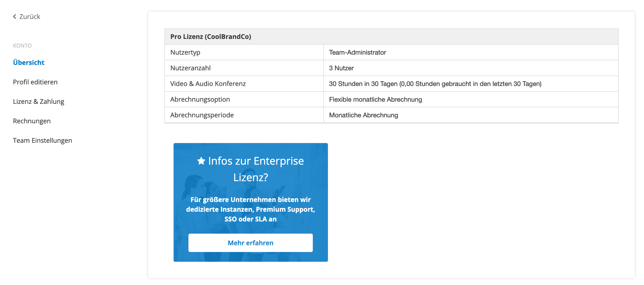This screenshot has height=285, width=644.
Task: Open Team Einstellungen
Action: pos(42,140)
